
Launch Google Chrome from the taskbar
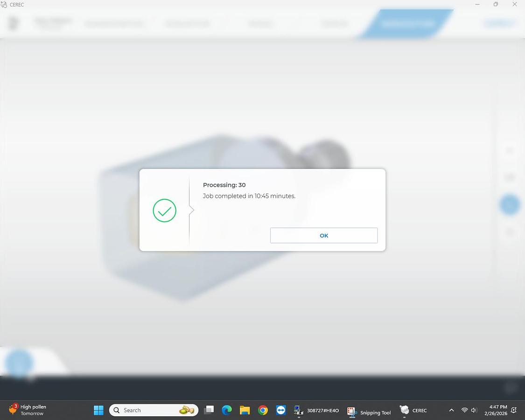pos(263,410)
